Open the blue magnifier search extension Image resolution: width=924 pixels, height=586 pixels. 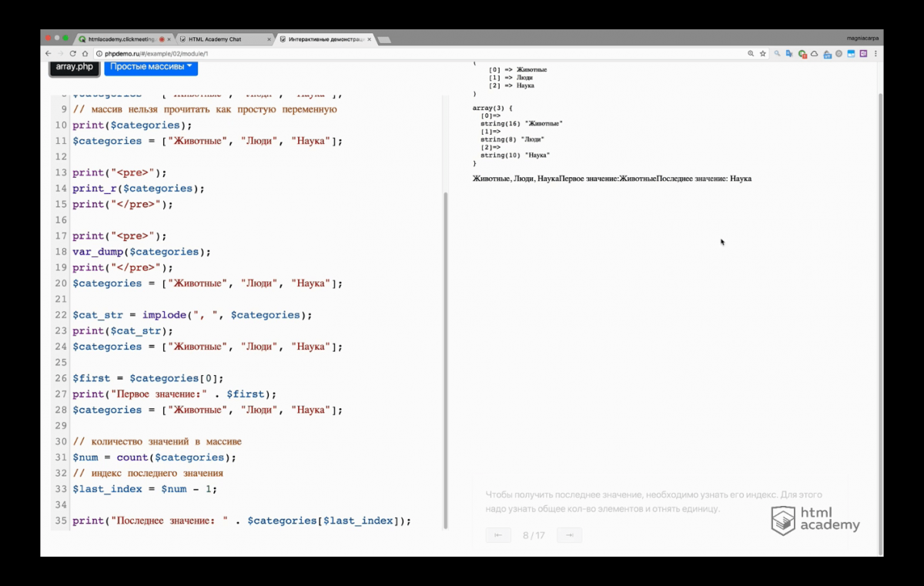[778, 54]
